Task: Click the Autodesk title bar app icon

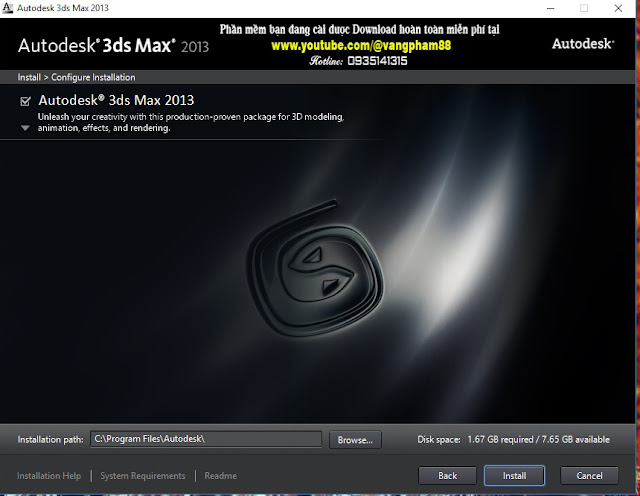Action: [7, 8]
